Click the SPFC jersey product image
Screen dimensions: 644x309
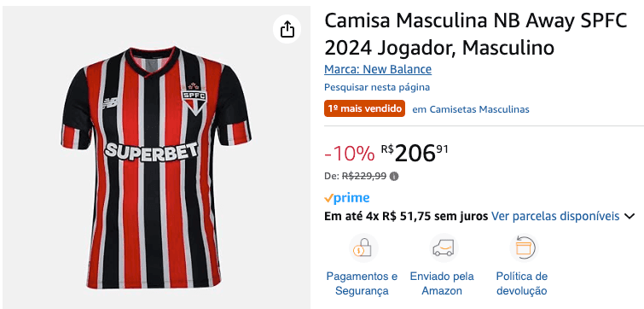pyautogui.click(x=156, y=167)
